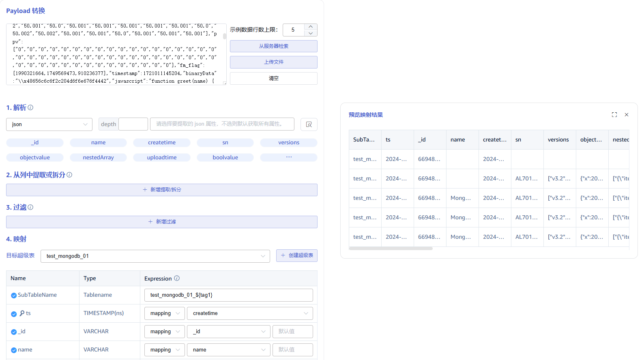Open the json parse format dropdown

coord(49,124)
